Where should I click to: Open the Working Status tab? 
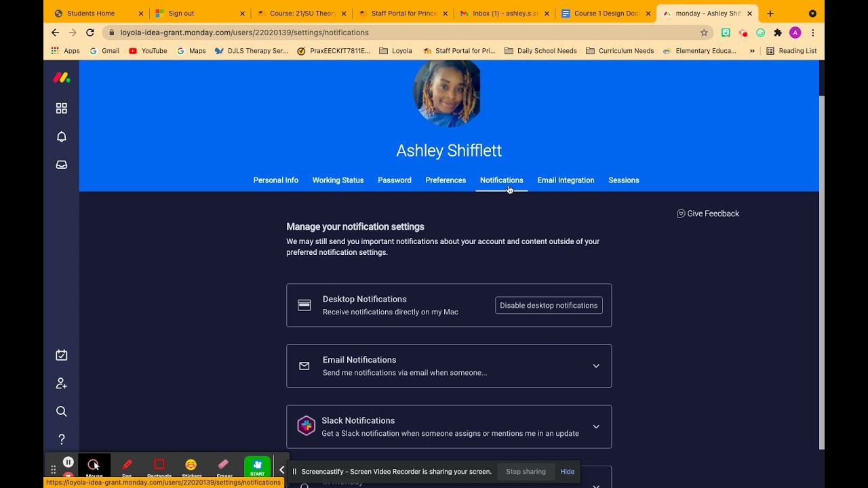coord(338,180)
